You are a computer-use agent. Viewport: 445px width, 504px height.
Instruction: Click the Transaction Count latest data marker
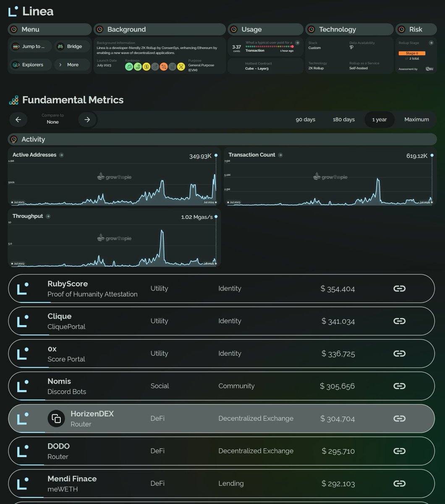point(432,155)
